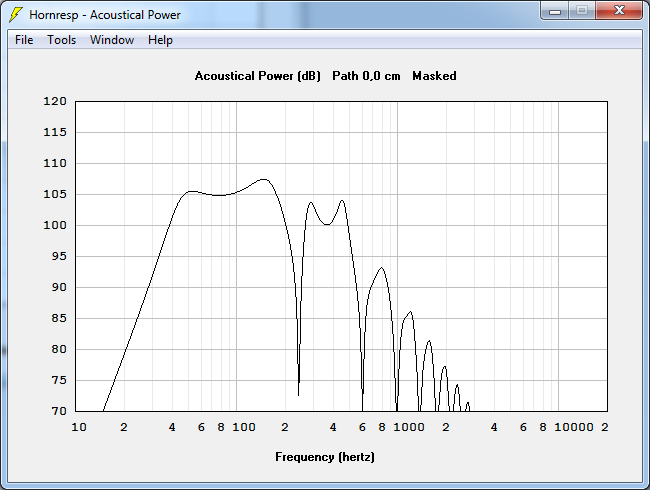
Task: Maximize the Hornresp window
Action: [x=582, y=11]
